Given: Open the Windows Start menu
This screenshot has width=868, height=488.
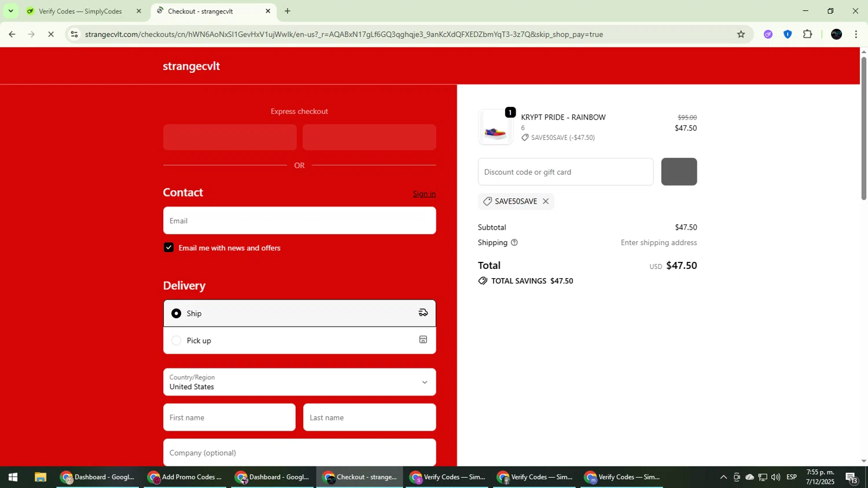Looking at the screenshot, I should click(x=13, y=478).
